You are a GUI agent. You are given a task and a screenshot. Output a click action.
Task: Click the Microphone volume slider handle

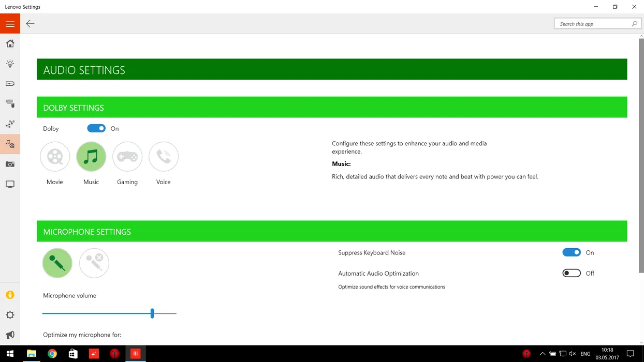152,313
